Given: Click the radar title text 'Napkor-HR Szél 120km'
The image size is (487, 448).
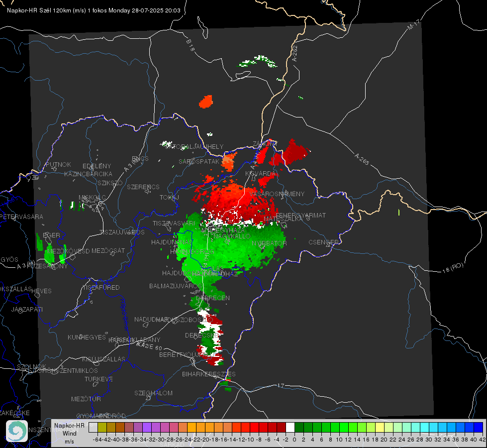Looking at the screenshot, I should (x=39, y=10).
